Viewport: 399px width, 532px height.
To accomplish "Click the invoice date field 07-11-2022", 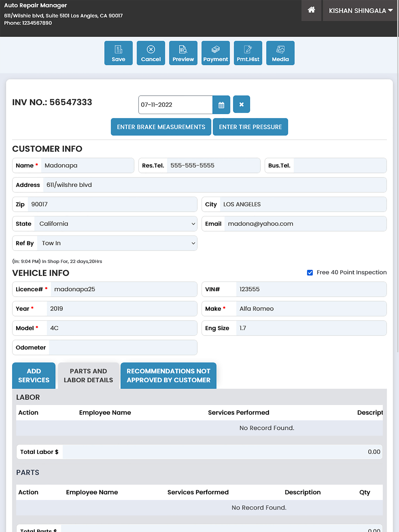I will (x=175, y=105).
